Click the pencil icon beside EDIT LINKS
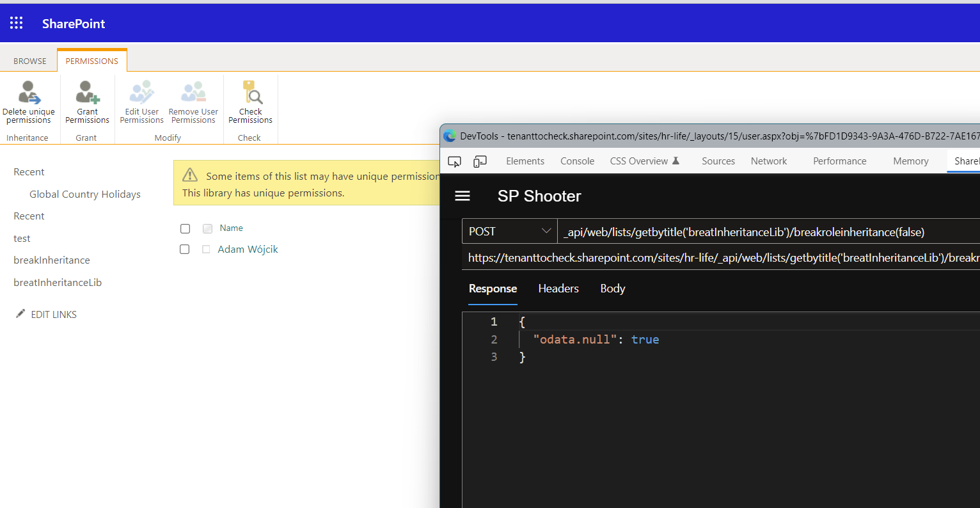Screen dimensions: 980x508 click(20, 314)
